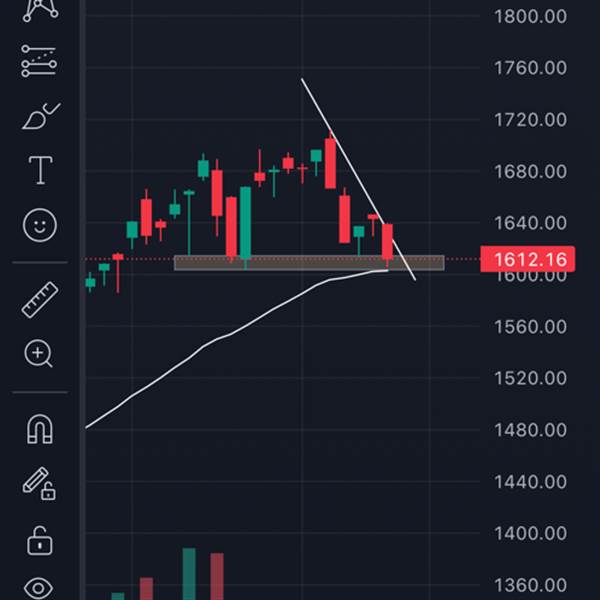600x600 pixels.
Task: Activate the Zoom In magnifier tool
Action: pyautogui.click(x=38, y=353)
